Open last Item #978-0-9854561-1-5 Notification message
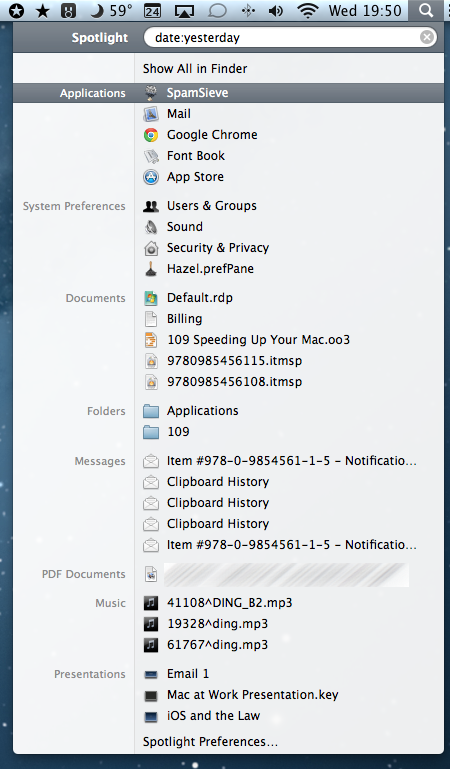The width and height of the screenshot is (450, 769). tap(291, 545)
